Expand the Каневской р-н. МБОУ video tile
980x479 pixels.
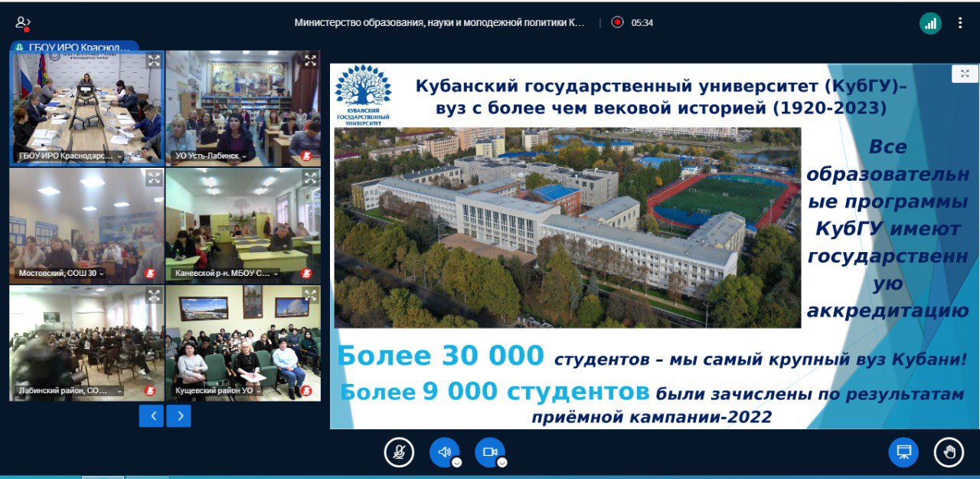click(310, 178)
